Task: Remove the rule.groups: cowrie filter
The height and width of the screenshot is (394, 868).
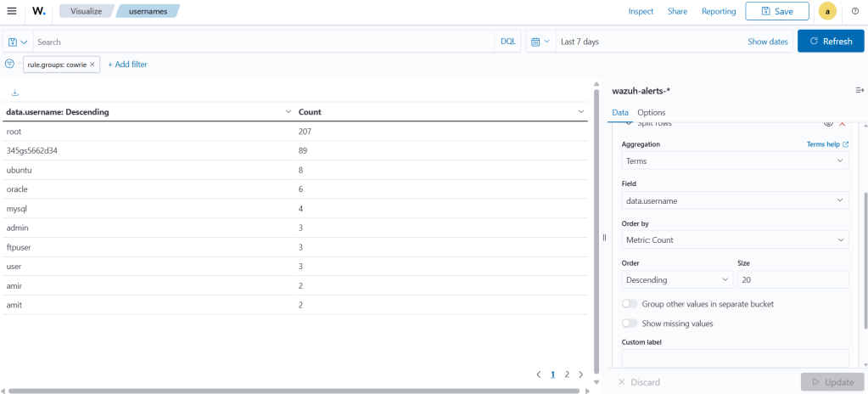Action: (x=92, y=65)
